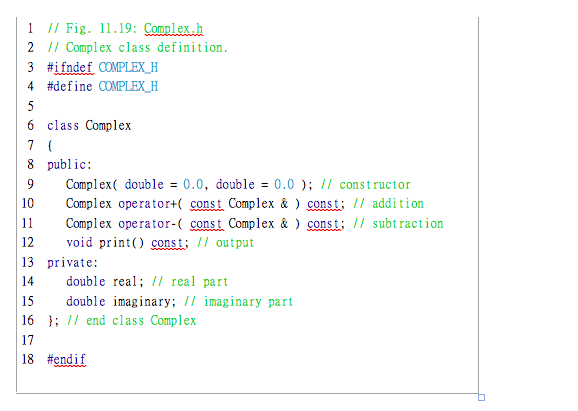
Task: Click 'class Complex' on line 6
Action: pos(89,126)
